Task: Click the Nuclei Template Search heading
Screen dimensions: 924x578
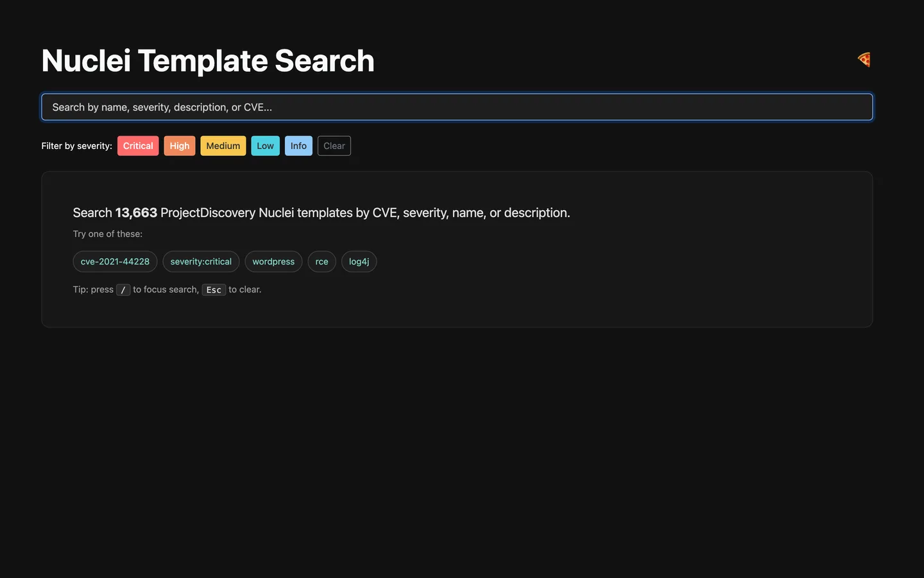Action: [x=208, y=61]
